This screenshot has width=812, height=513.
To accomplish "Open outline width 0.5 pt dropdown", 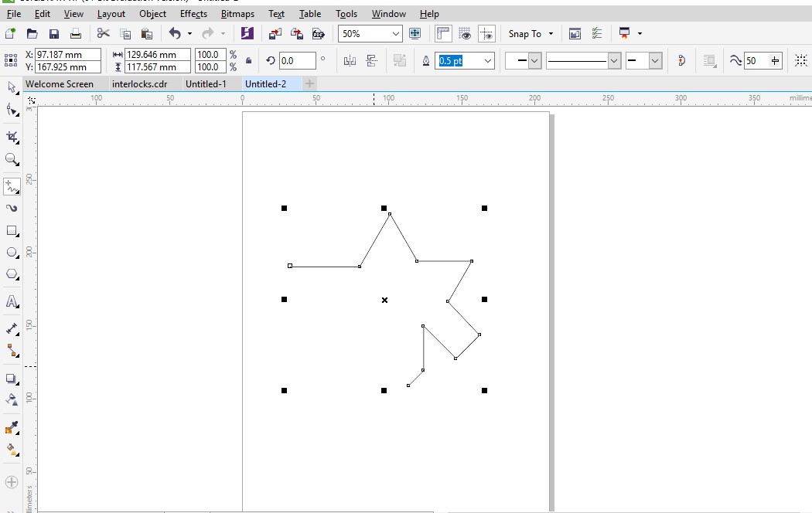I will 488,61.
